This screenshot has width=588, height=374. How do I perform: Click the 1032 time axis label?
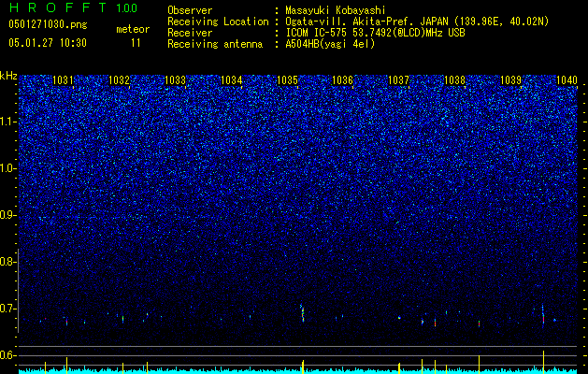[x=119, y=80]
